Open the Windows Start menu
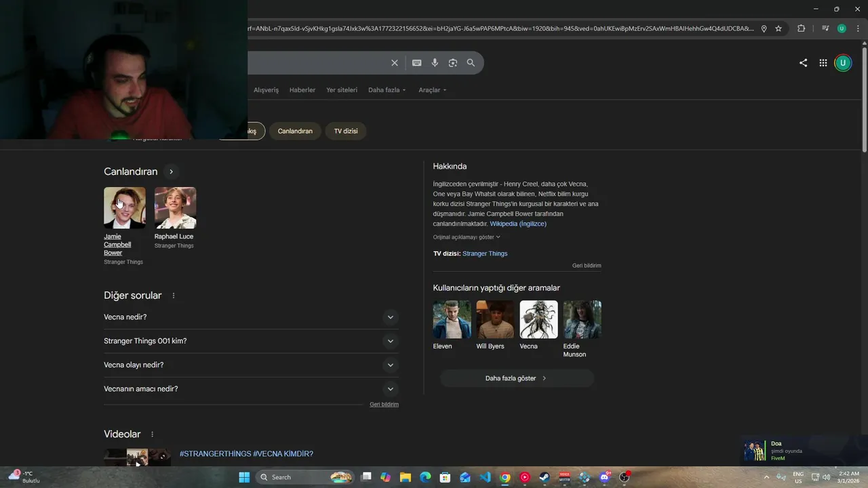The image size is (868, 488). 244,477
